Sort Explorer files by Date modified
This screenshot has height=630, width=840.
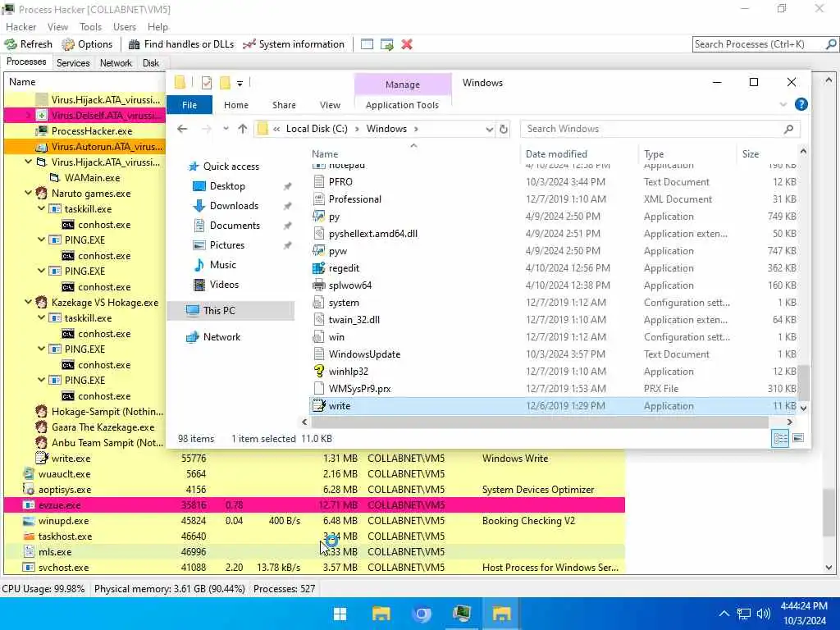(x=556, y=153)
